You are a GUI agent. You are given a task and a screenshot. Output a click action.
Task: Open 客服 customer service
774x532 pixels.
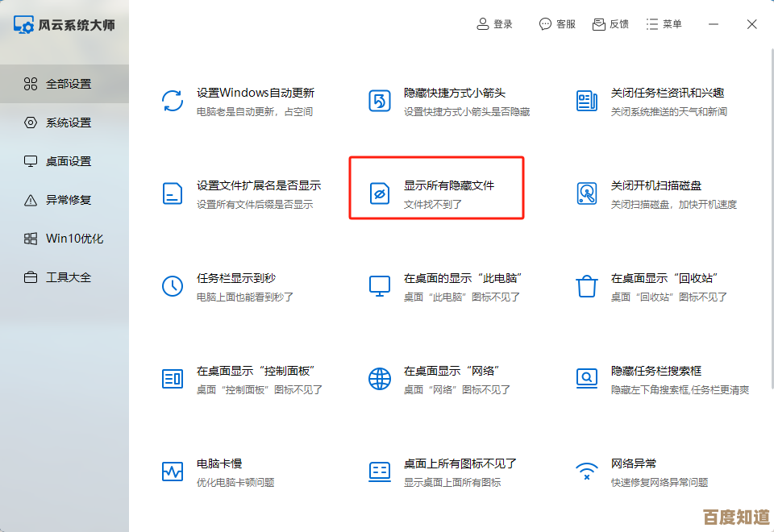coord(557,24)
